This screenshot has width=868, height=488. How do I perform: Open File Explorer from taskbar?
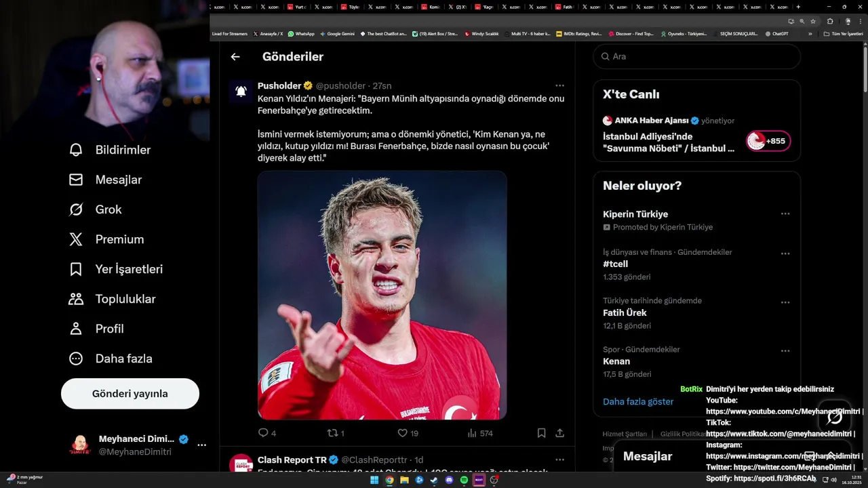404,480
